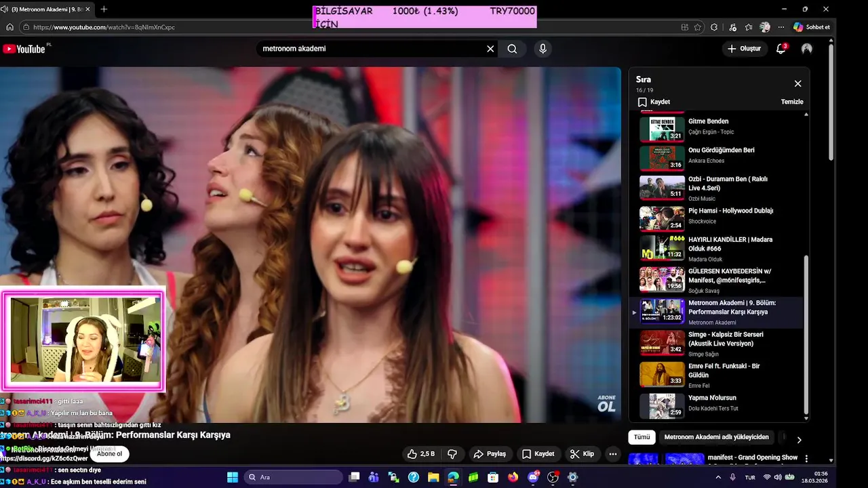Dislike the video with thumbs down

(x=452, y=454)
